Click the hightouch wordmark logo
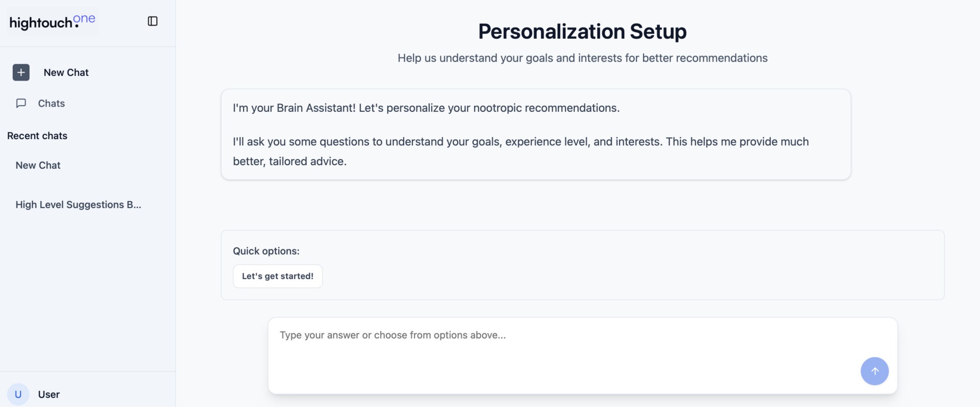The height and width of the screenshot is (407, 980). tap(41, 23)
